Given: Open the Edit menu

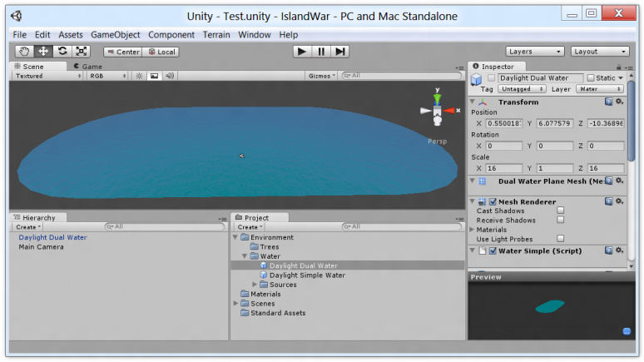Looking at the screenshot, I should pos(42,35).
